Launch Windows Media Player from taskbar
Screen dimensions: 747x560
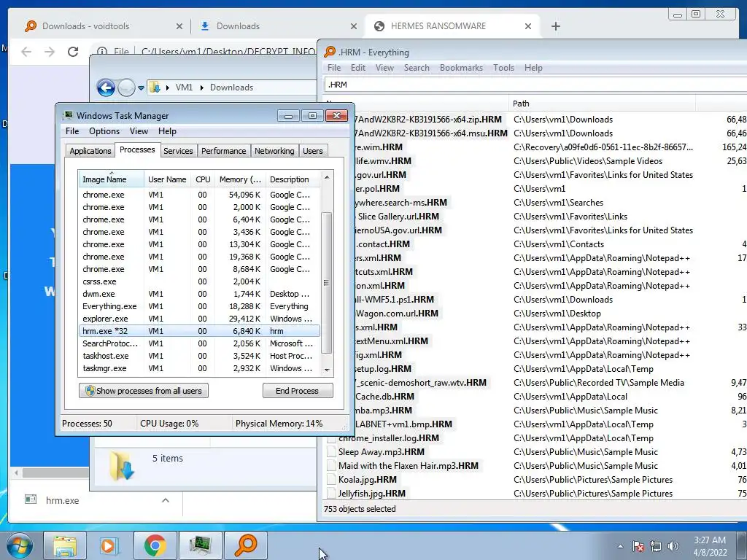[x=109, y=545]
